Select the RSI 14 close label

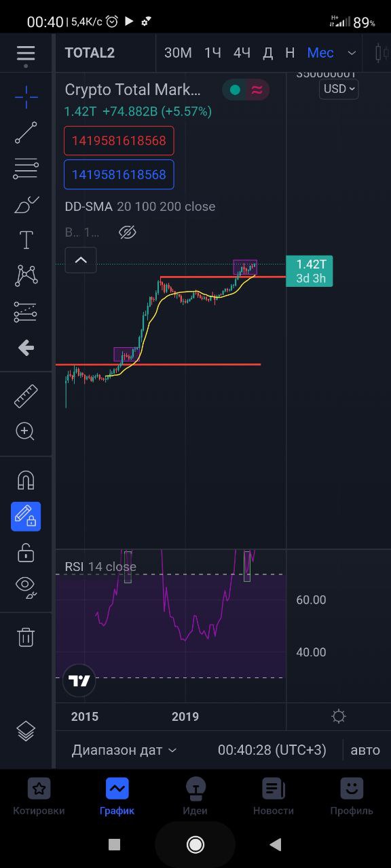tap(100, 567)
